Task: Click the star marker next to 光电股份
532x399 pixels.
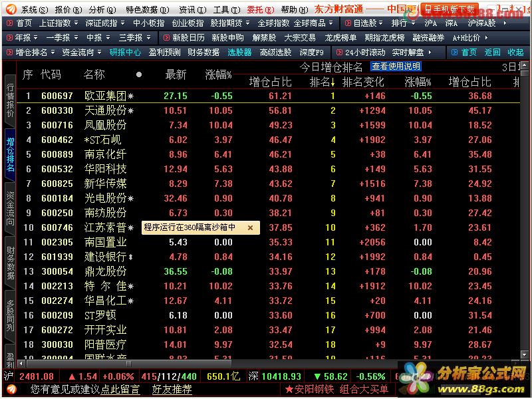Action: 130,199
